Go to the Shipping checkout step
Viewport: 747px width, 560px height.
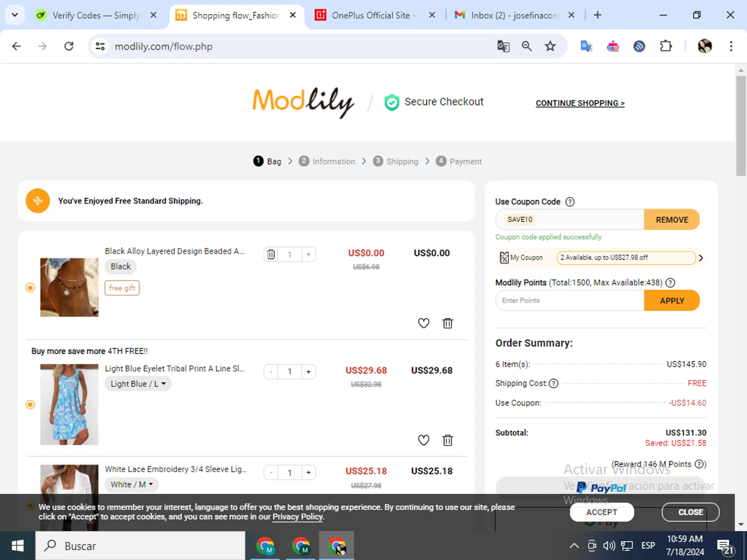[x=396, y=161]
